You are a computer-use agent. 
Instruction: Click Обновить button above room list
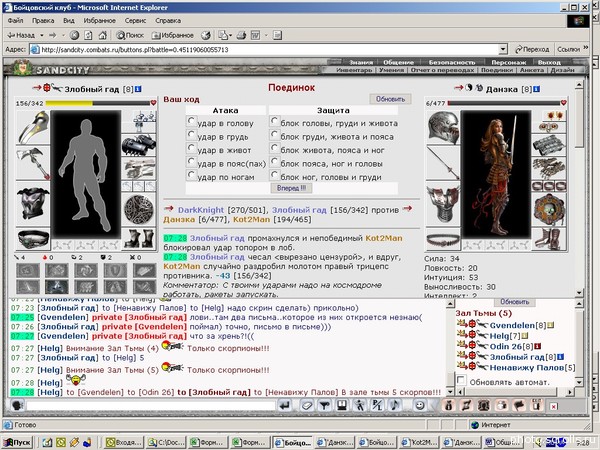pos(514,302)
